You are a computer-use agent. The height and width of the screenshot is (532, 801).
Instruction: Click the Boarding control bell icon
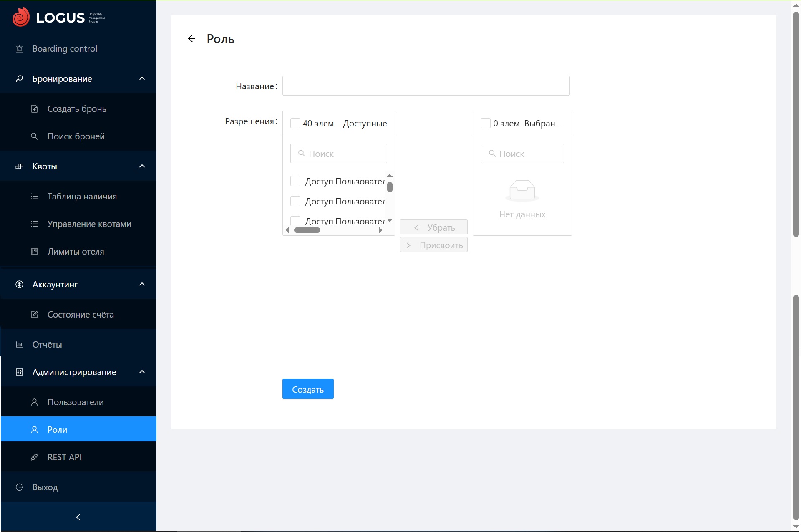pyautogui.click(x=19, y=49)
